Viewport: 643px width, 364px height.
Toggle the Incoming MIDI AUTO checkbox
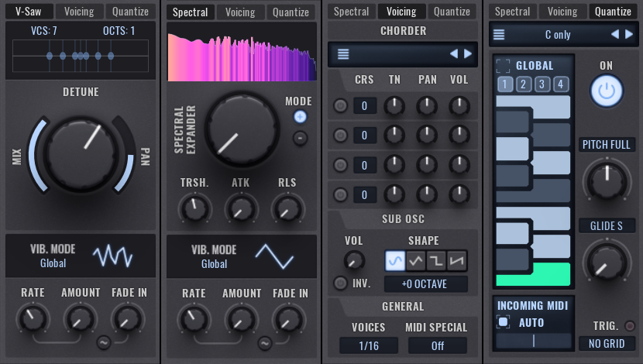(x=504, y=322)
